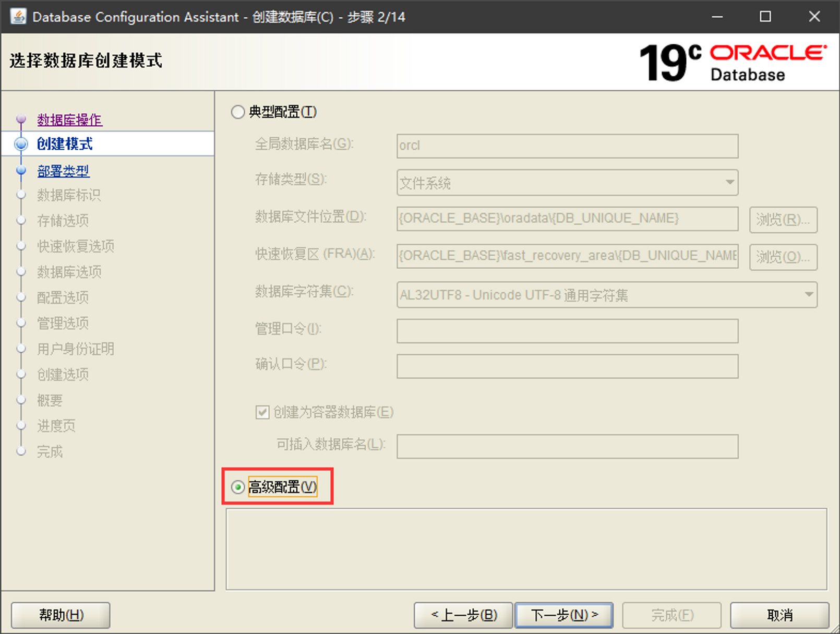The width and height of the screenshot is (840, 634).
Task: Open help with the 帮助 button
Action: 61,615
